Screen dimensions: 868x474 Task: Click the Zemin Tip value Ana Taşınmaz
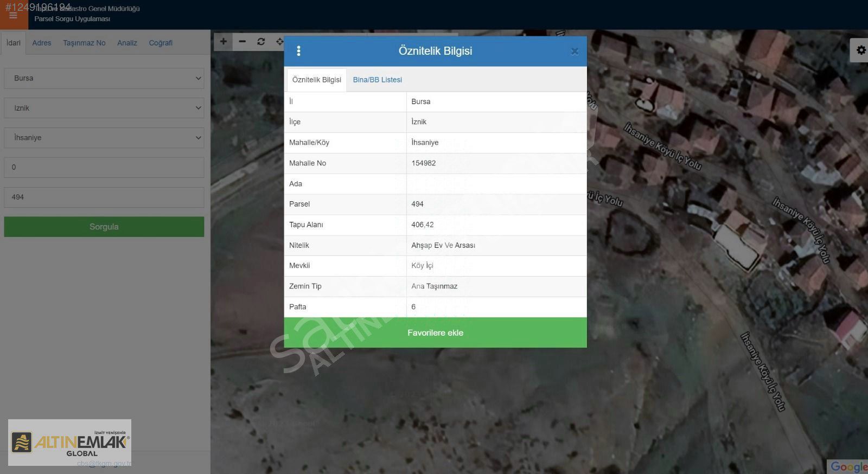tap(434, 286)
